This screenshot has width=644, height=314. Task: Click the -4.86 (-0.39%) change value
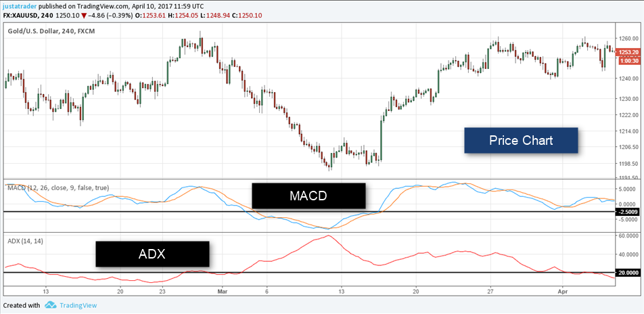pos(111,15)
